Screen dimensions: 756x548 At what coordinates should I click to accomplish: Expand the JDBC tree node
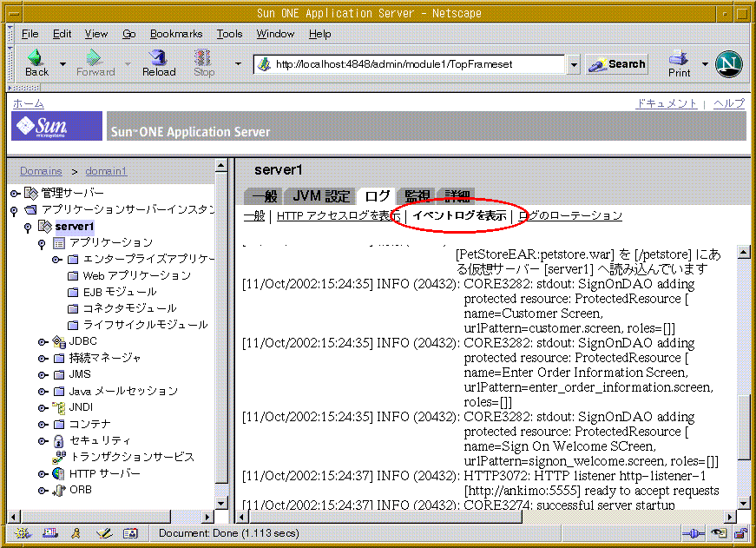43,342
